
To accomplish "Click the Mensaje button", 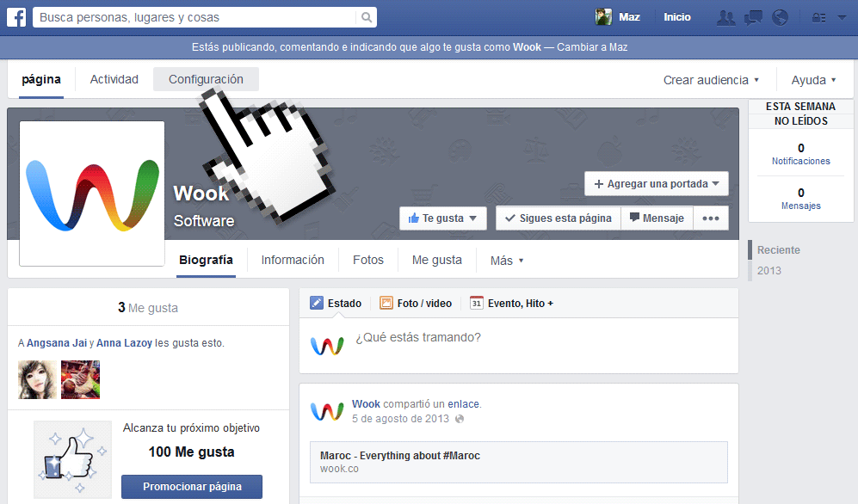I will point(657,218).
